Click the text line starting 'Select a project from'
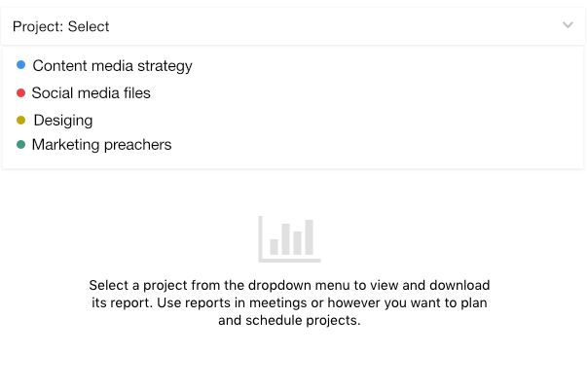Screen dimensions: 588x389 coord(289,285)
